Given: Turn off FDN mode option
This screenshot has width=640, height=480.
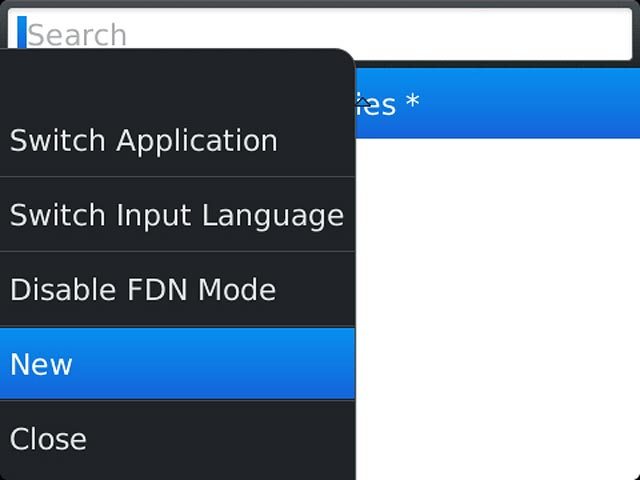Looking at the screenshot, I should [177, 289].
